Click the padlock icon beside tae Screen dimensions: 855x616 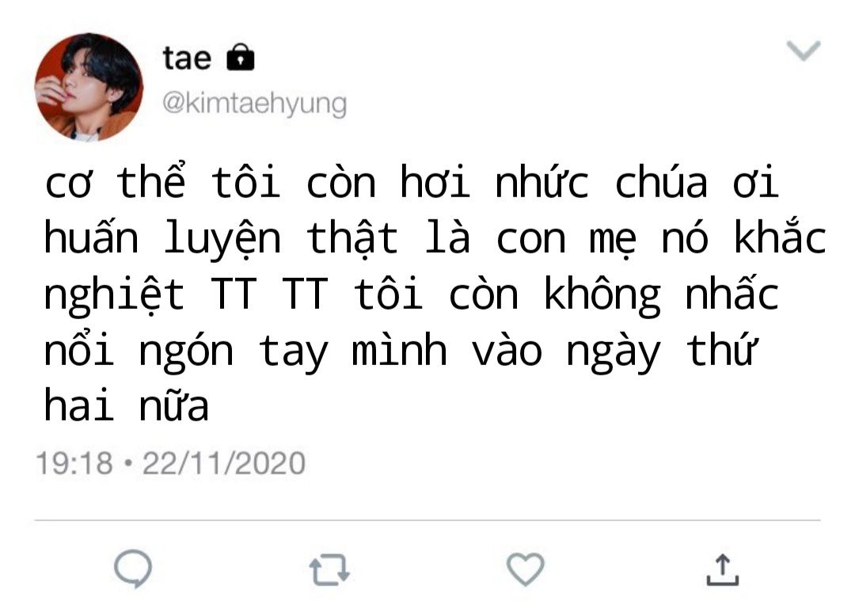(241, 57)
